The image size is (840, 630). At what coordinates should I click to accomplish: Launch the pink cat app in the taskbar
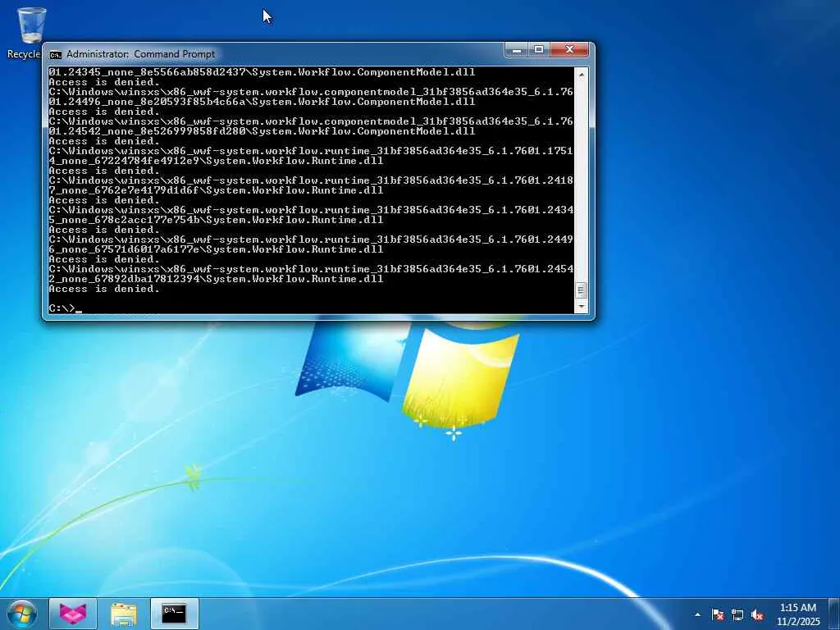[73, 614]
